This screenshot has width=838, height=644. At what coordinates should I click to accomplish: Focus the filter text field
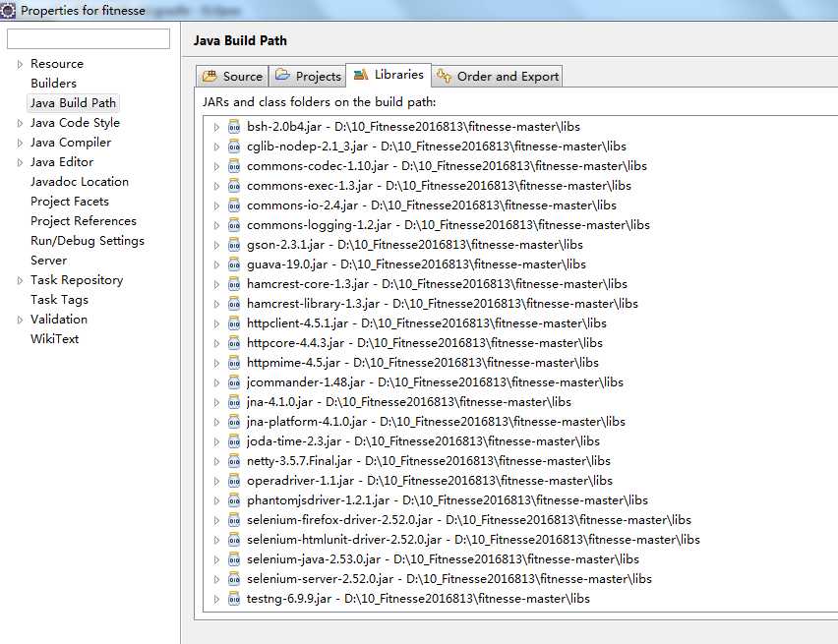[x=89, y=39]
